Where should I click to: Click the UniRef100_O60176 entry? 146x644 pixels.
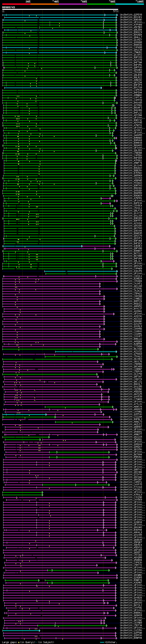(x=131, y=361)
